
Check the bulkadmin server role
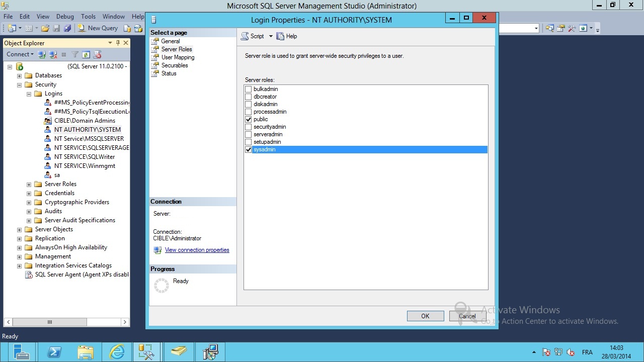248,89
